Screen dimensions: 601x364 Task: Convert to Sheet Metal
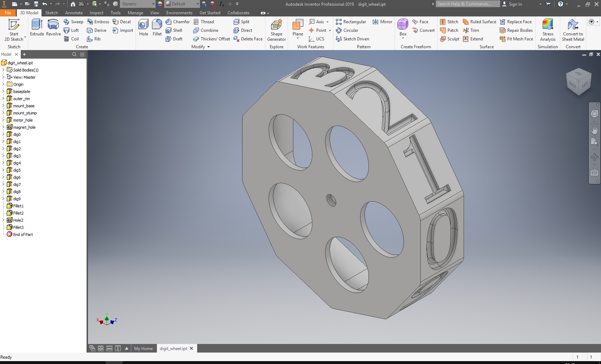573,30
